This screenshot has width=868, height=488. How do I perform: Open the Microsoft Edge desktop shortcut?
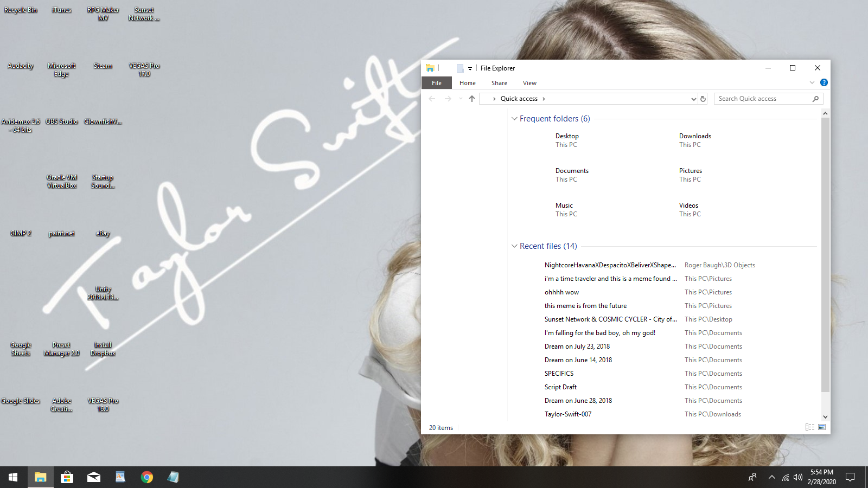coord(61,69)
